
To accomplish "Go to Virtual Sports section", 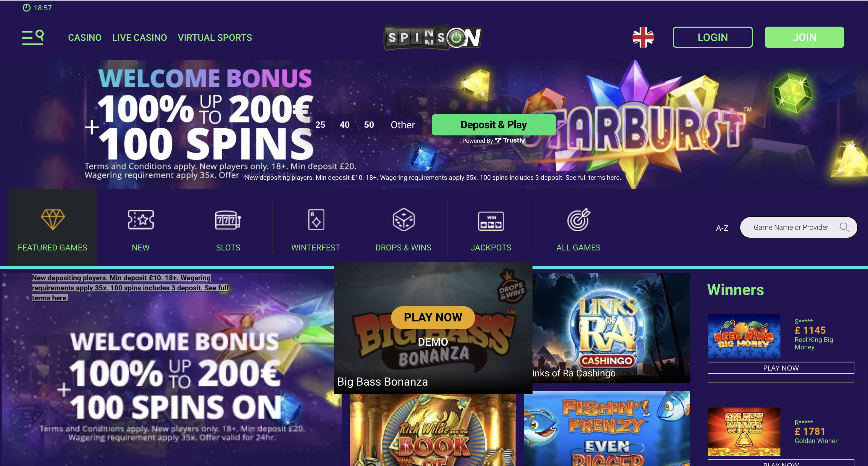I will pos(215,37).
